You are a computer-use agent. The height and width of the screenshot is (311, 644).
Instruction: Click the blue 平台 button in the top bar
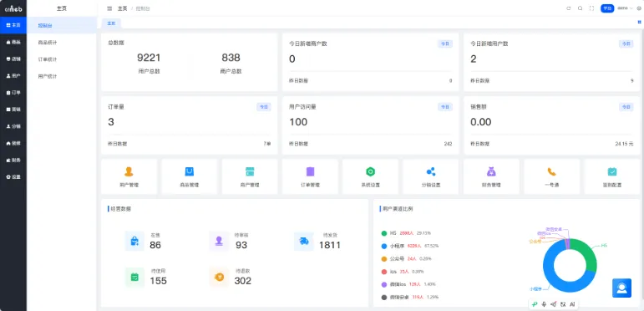click(x=607, y=8)
